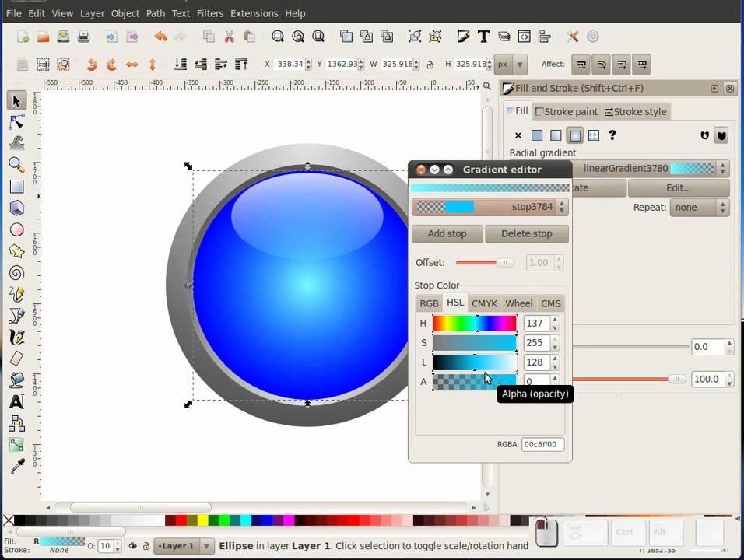Select the Tweak tool
This screenshot has width=744, height=560.
click(16, 143)
